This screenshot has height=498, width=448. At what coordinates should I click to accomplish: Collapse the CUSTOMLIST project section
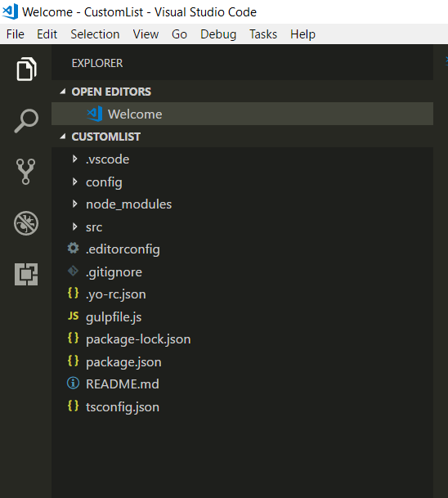(x=63, y=137)
